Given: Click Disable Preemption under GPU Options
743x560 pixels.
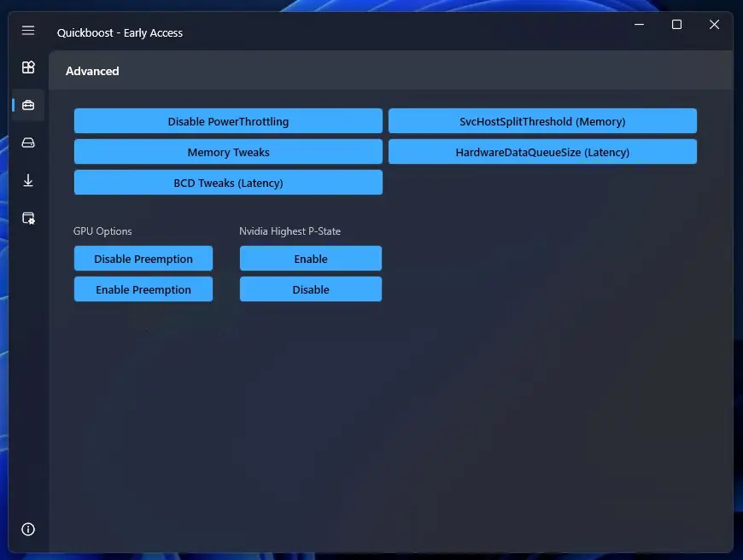Looking at the screenshot, I should 143,259.
